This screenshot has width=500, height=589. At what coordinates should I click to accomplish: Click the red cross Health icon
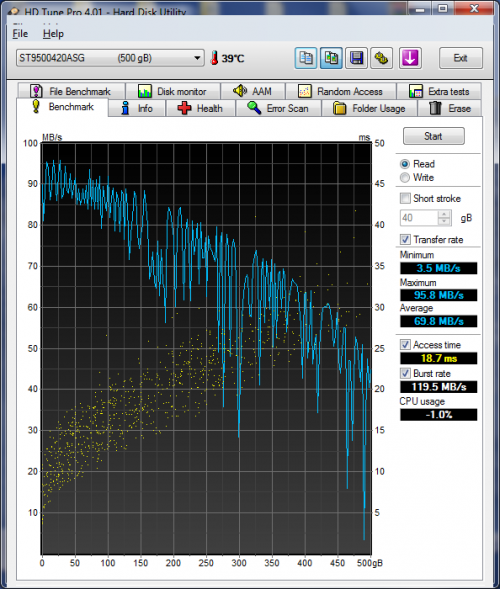(184, 108)
